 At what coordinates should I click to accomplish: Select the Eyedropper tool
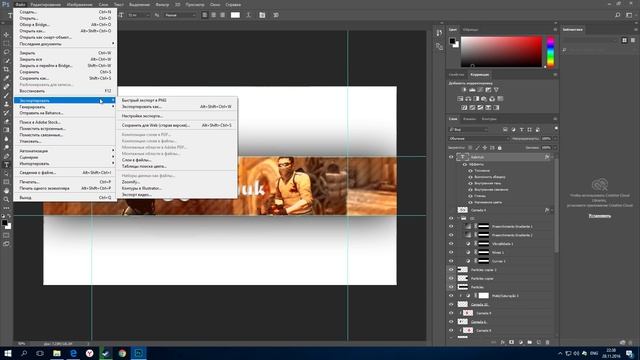[x=6, y=78]
